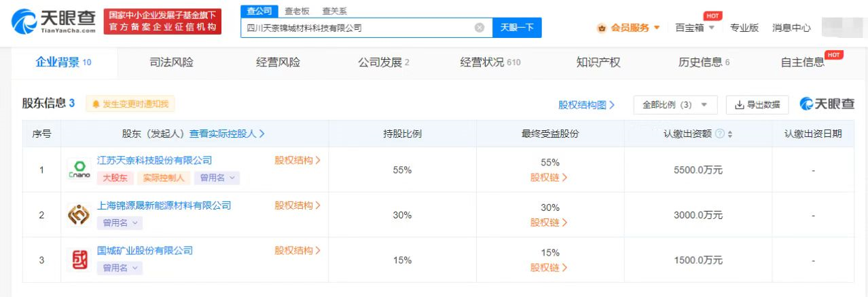Clear the search box with the X icon
The image size is (868, 297).
(480, 28)
